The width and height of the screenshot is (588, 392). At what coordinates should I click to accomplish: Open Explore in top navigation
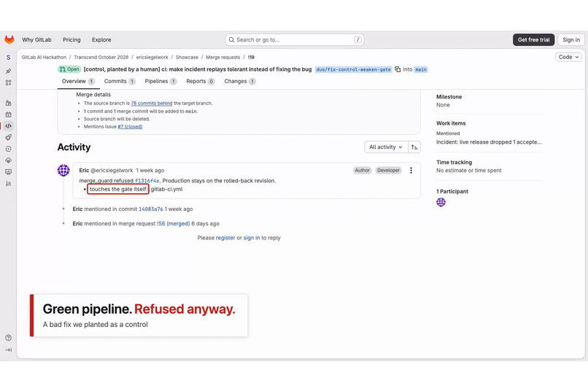click(x=101, y=39)
